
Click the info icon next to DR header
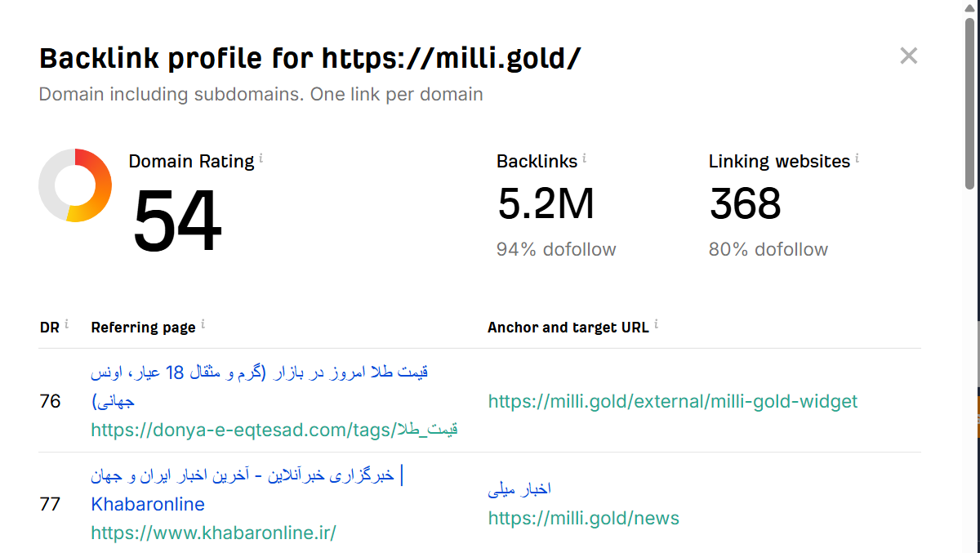pos(66,324)
